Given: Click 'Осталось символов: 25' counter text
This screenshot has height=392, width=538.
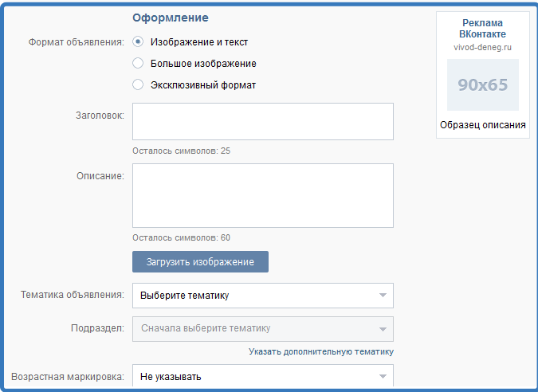Looking at the screenshot, I should pyautogui.click(x=181, y=151).
